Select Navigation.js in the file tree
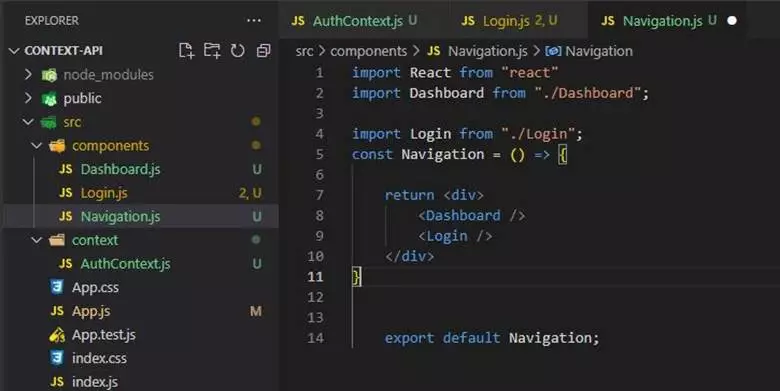 [120, 217]
